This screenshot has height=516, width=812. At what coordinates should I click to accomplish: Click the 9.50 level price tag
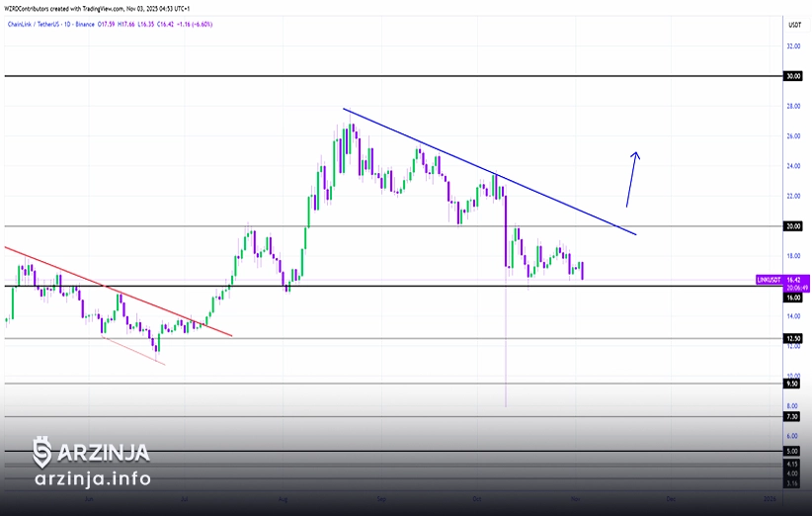pos(792,384)
